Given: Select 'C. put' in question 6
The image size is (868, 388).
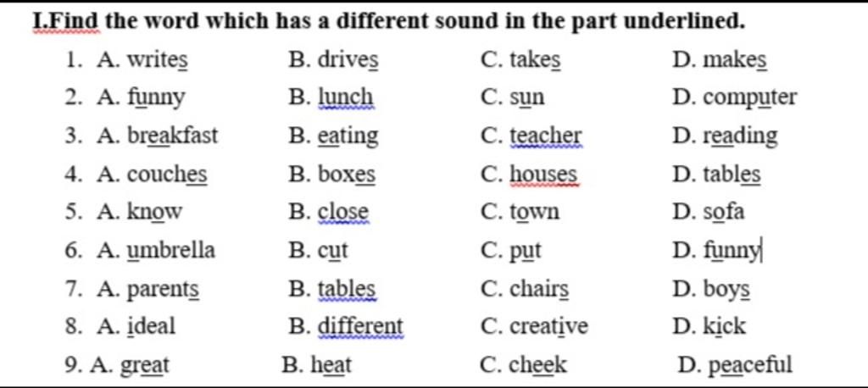Looking at the screenshot, I should click(x=511, y=251).
